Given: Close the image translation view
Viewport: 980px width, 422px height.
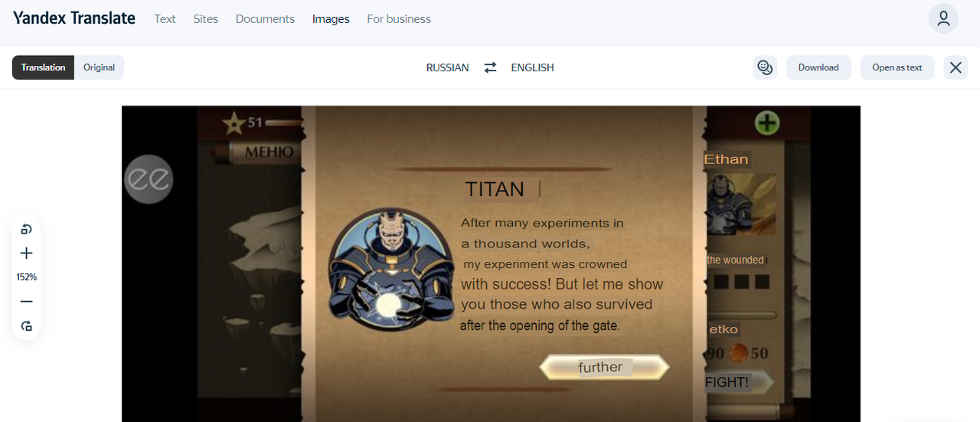Looking at the screenshot, I should coord(955,67).
